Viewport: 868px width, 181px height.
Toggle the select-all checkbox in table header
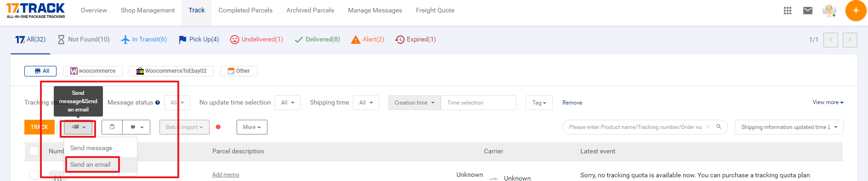[34, 151]
